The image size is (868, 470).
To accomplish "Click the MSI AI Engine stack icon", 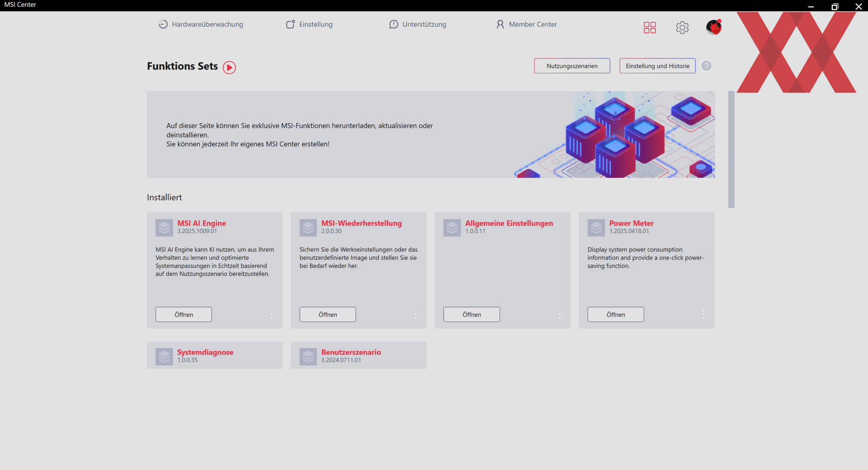I will coord(164,228).
